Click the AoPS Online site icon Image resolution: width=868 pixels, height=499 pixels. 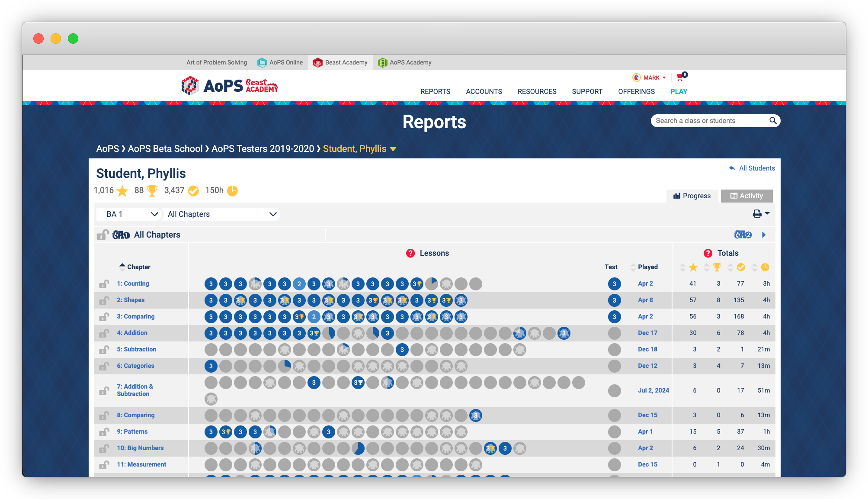(x=262, y=62)
